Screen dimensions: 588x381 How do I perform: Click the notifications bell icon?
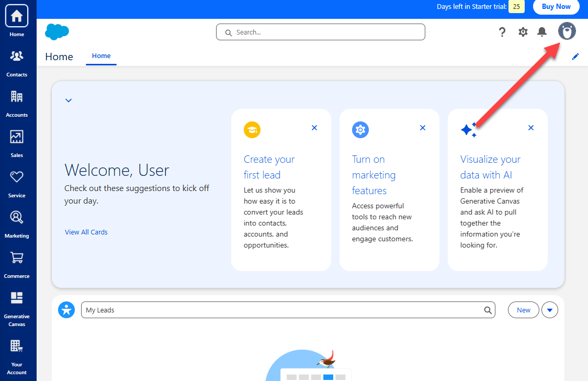542,32
